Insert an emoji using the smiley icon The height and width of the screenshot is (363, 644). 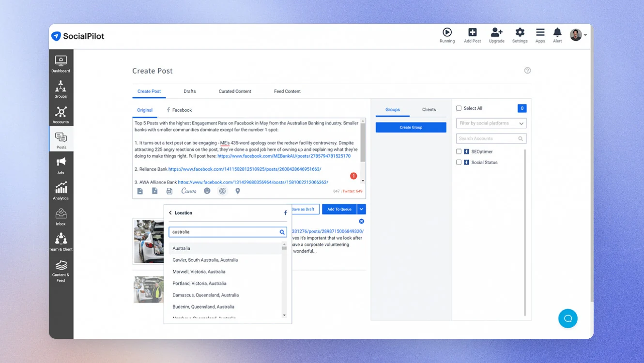tap(207, 191)
